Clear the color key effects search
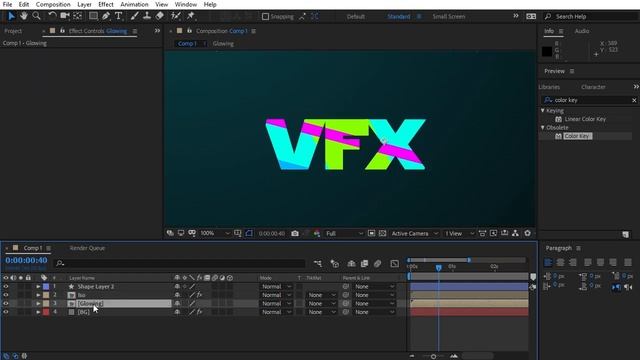Image resolution: width=640 pixels, height=360 pixels. 634,100
